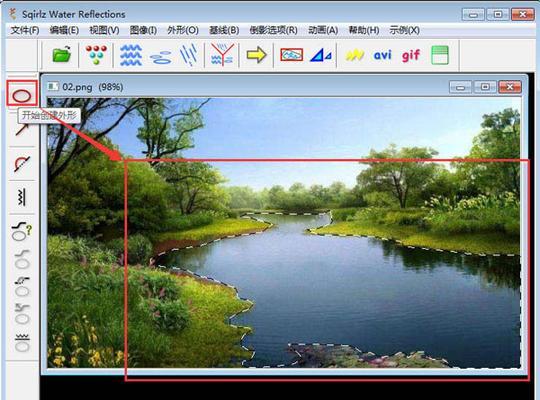The width and height of the screenshot is (540, 400).
Task: Select the half-circle arc outline tool
Action: tap(22, 164)
